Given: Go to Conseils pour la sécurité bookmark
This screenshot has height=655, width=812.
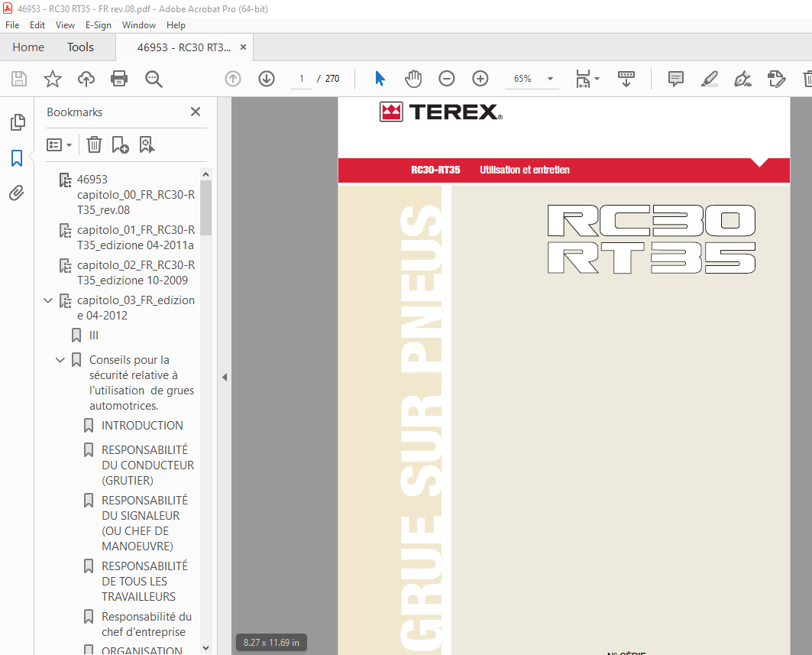Looking at the screenshot, I should click(x=141, y=382).
